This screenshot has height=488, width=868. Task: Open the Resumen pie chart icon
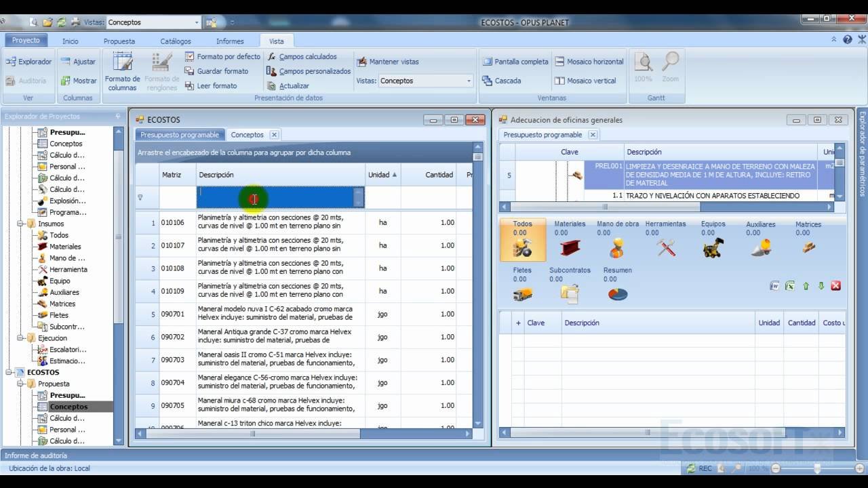[x=618, y=293]
